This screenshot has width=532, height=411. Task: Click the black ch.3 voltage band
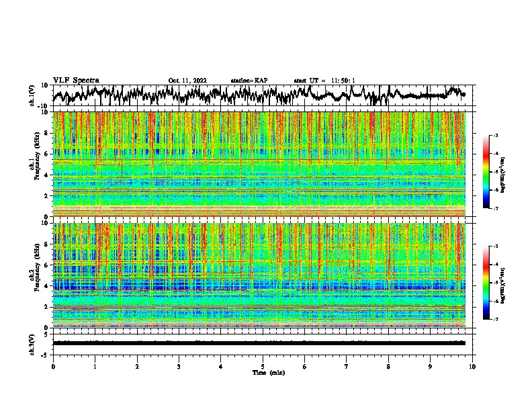tap(259, 343)
